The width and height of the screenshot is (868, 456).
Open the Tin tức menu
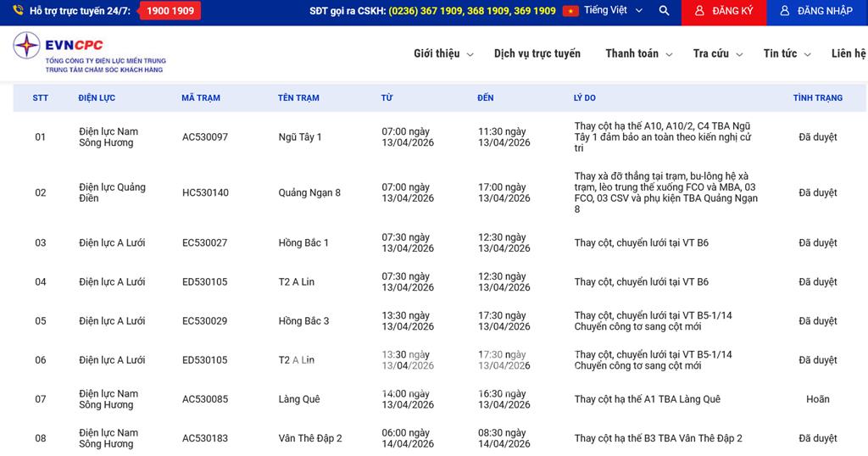(x=787, y=53)
